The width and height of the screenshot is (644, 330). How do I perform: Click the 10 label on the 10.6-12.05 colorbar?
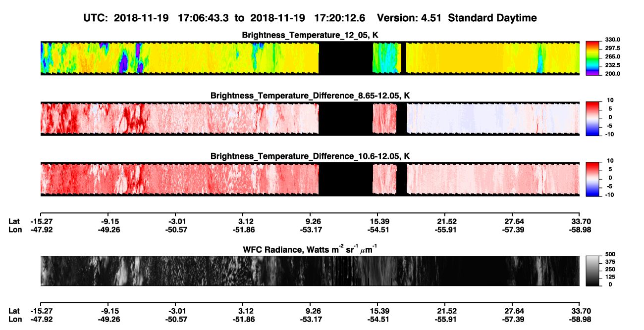pos(610,161)
